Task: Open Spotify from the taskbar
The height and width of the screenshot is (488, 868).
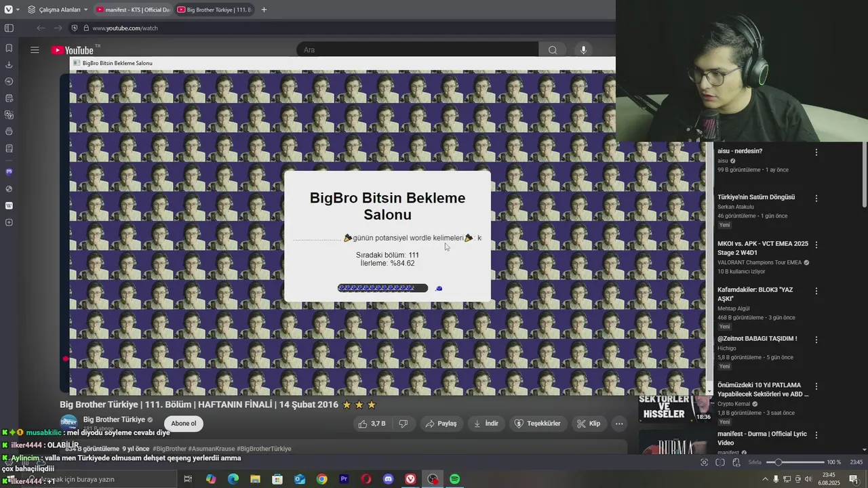Action: tap(455, 479)
